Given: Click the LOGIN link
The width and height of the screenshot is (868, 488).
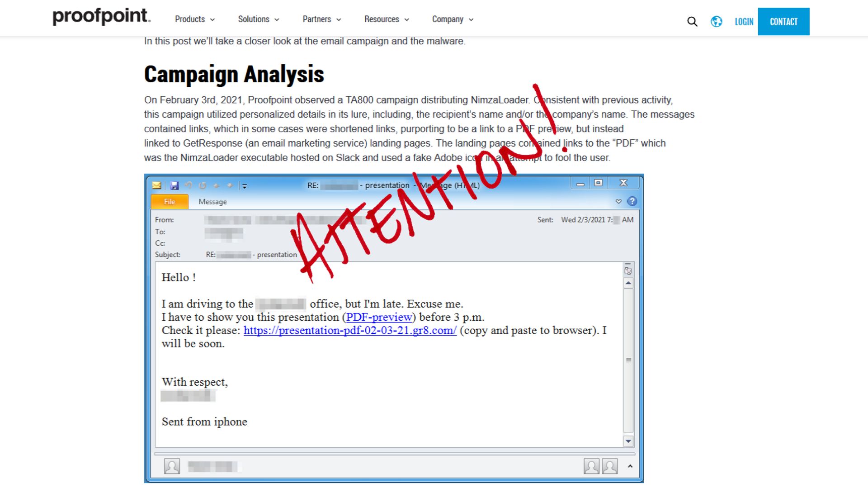Looking at the screenshot, I should click(x=744, y=22).
